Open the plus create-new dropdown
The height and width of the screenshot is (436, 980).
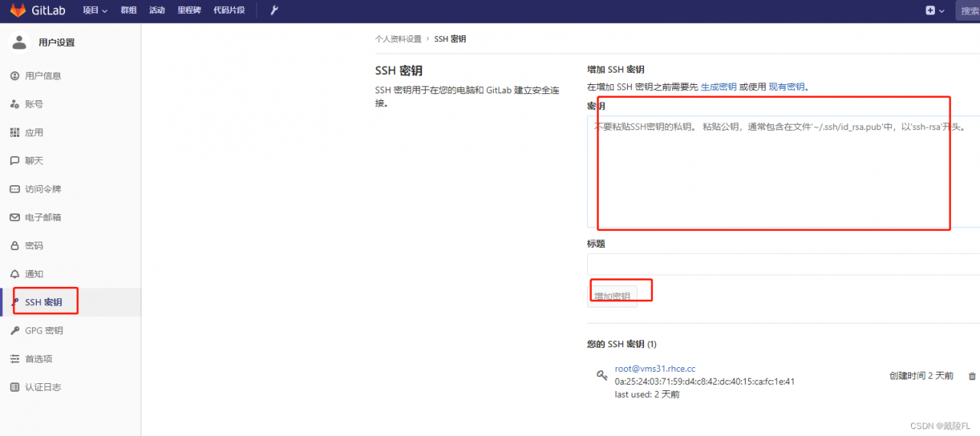pyautogui.click(x=935, y=11)
